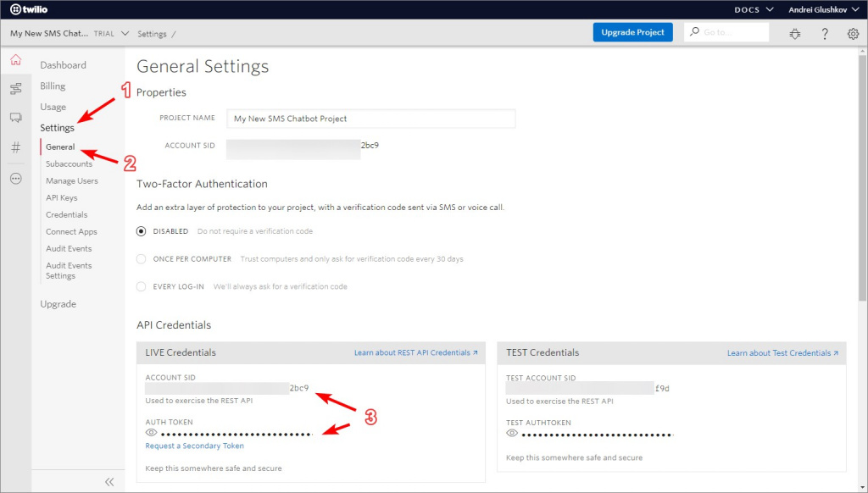Reveal the live Auth Token with eye icon

(x=151, y=433)
